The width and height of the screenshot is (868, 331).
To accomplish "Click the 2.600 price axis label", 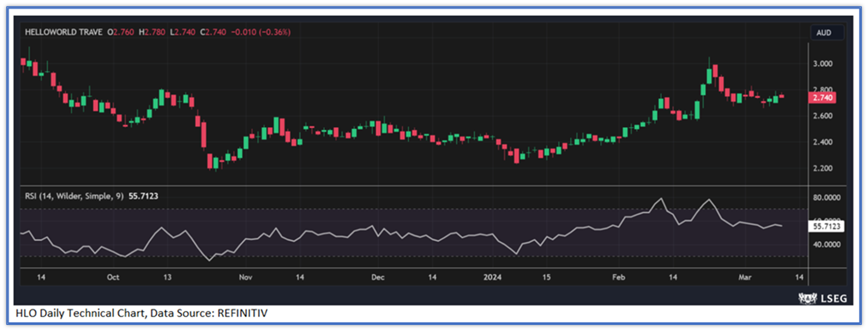I will pyautogui.click(x=822, y=116).
